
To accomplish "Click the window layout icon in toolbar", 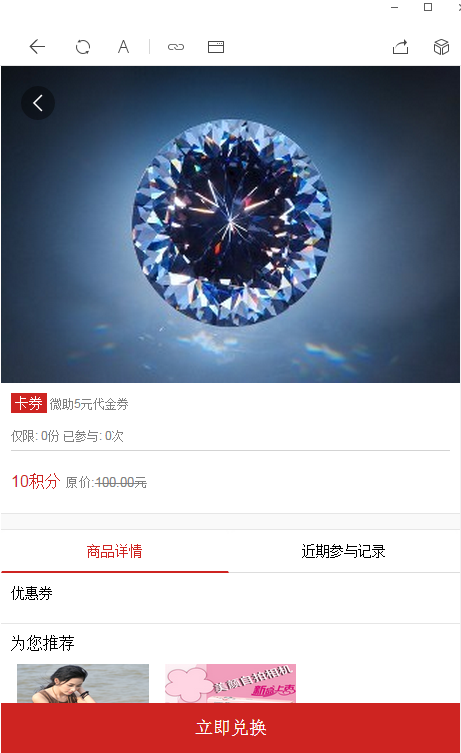I will point(216,47).
